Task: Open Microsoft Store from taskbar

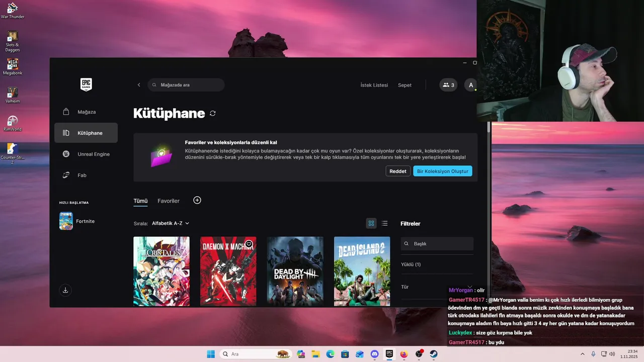Action: tap(345, 354)
